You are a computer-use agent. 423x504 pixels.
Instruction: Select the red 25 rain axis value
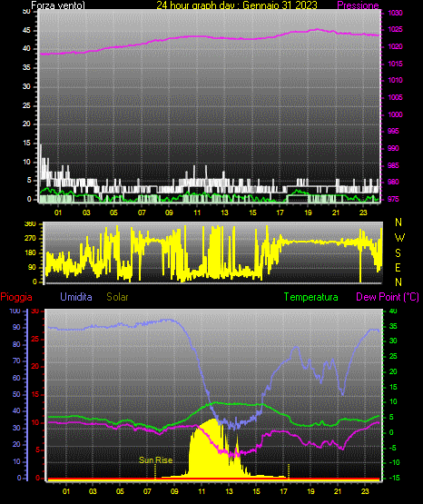click(x=35, y=339)
